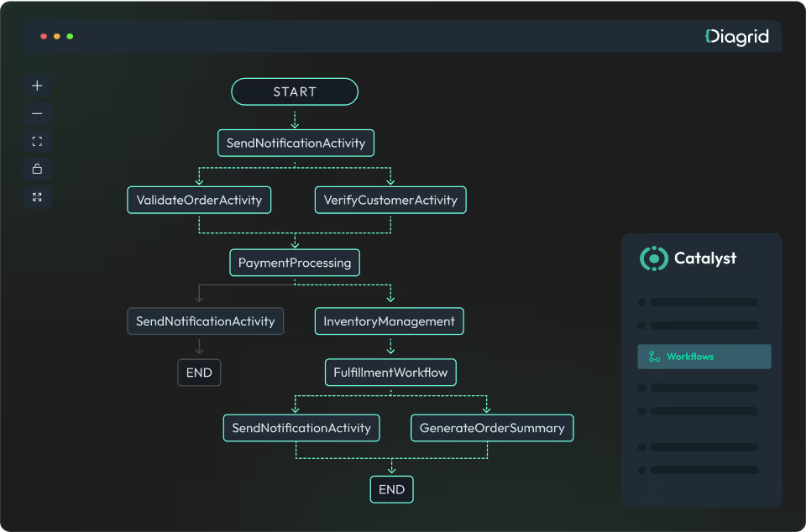Viewport: 806px width, 532px height.
Task: Click the Diagrid logo
Action: tap(736, 36)
